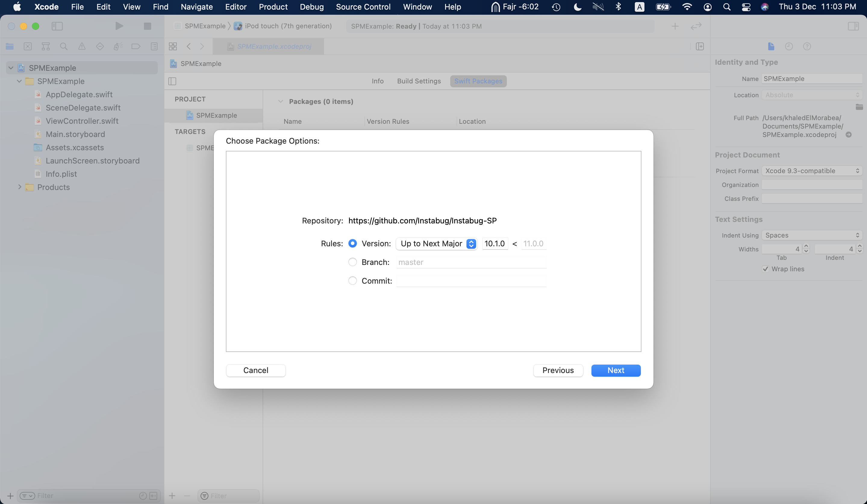Expand the Products folder

pyautogui.click(x=20, y=187)
